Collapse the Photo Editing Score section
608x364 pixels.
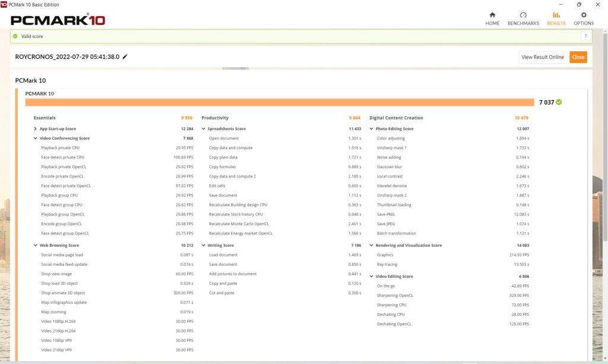pos(372,129)
